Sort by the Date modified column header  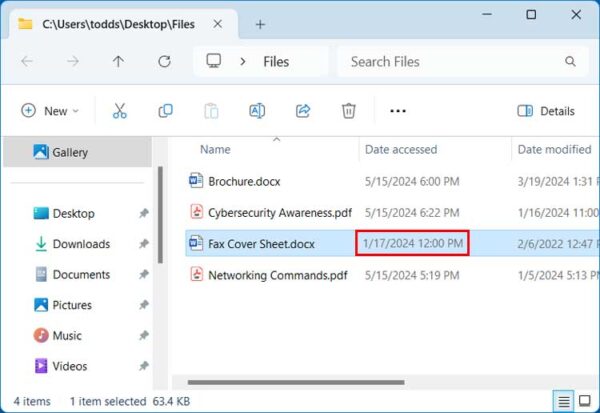pyautogui.click(x=554, y=149)
